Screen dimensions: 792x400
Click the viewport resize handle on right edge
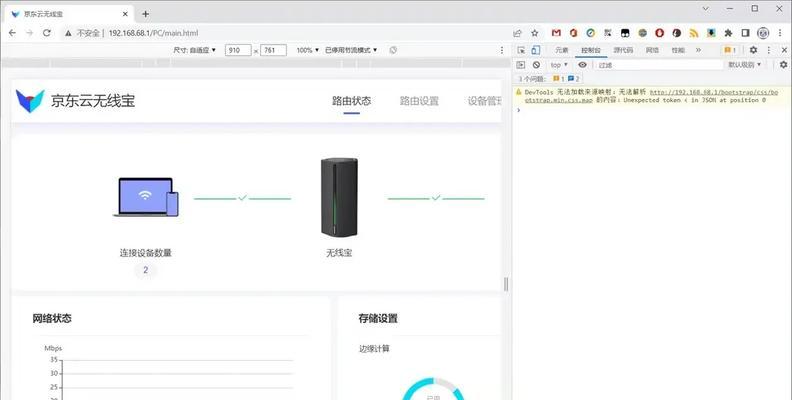pyautogui.click(x=506, y=284)
